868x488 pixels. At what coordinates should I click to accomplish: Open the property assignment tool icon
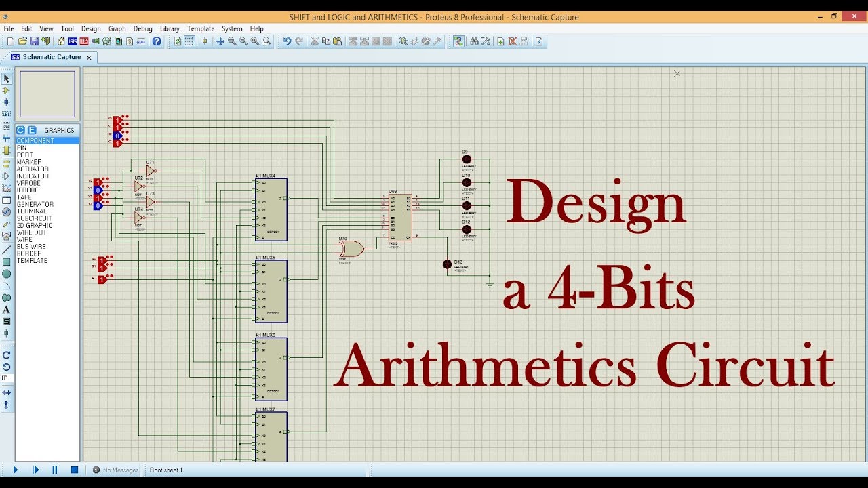(486, 41)
